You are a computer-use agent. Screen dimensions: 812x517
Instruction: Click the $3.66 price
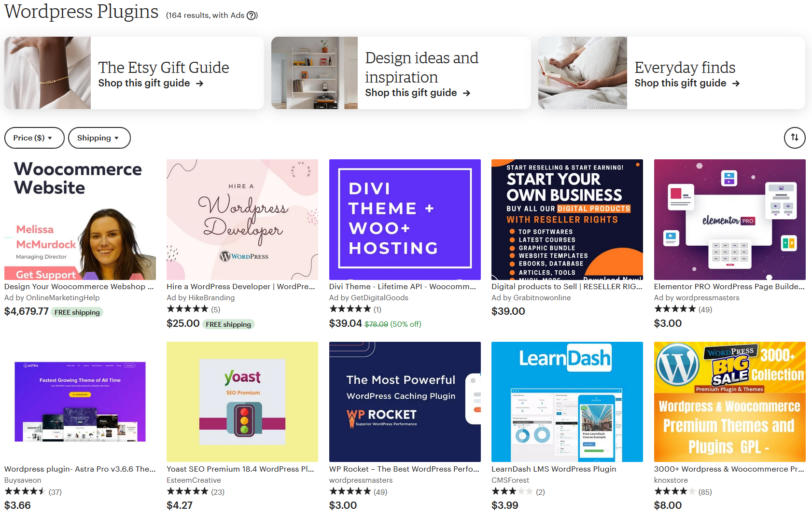(17, 505)
